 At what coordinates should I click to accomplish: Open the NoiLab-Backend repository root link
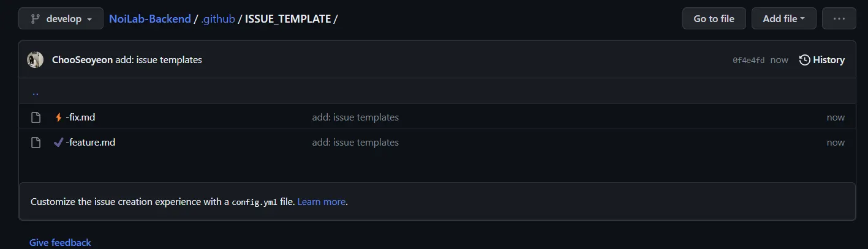tap(149, 18)
